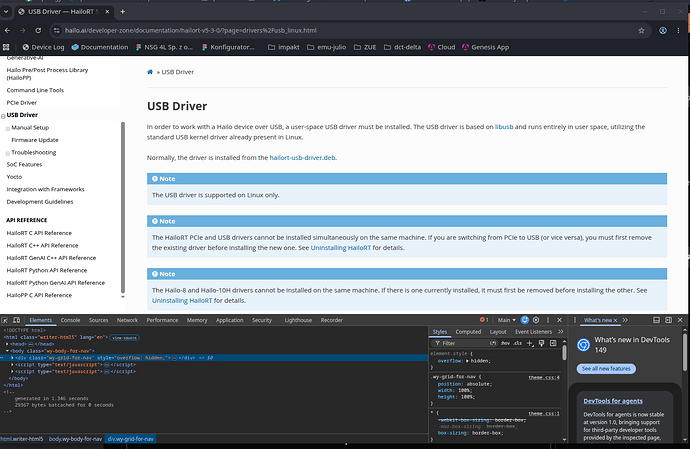
Task: Expand the Troubleshooting sidebar item
Action: click(7, 153)
